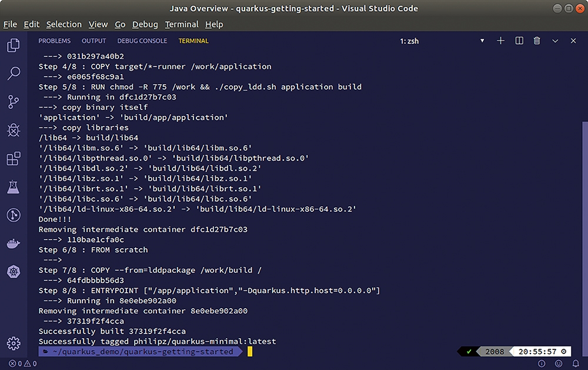Image resolution: width=588 pixels, height=370 pixels.
Task: Open feedback smiley in status bar
Action: click(x=559, y=364)
